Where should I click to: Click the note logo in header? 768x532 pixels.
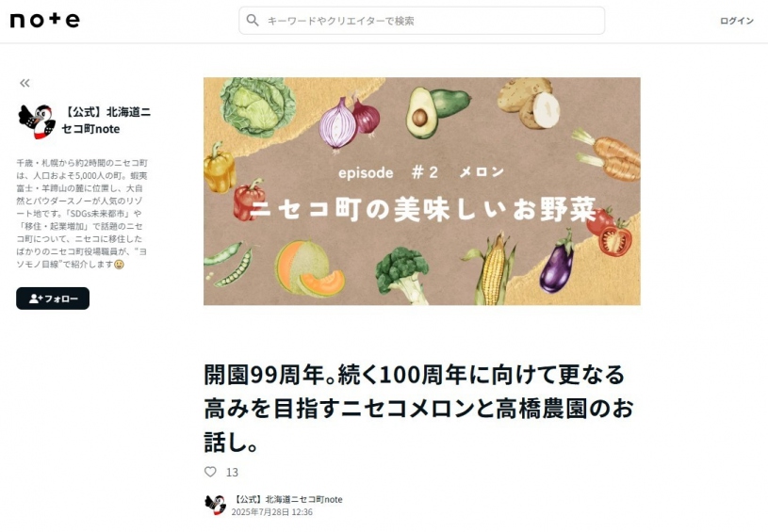(x=44, y=20)
